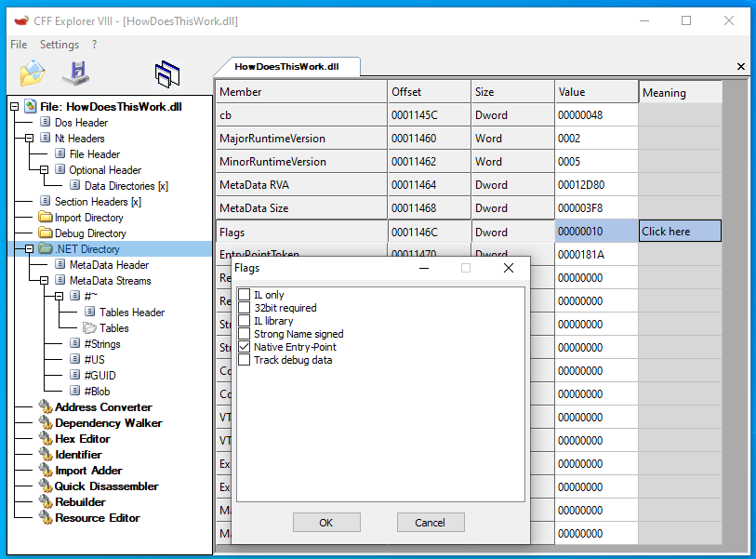
Task: Open Tables Header tree node
Action: point(132,313)
